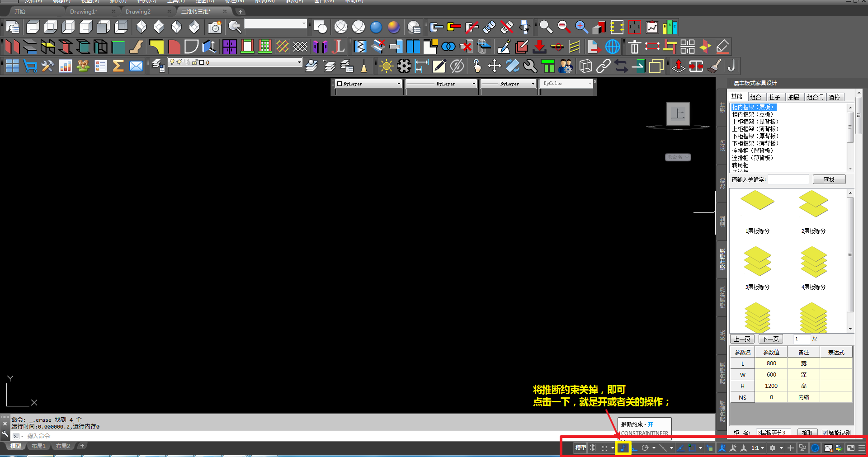Switch to the 开始 start tab
This screenshot has width=868, height=457.
point(20,11)
